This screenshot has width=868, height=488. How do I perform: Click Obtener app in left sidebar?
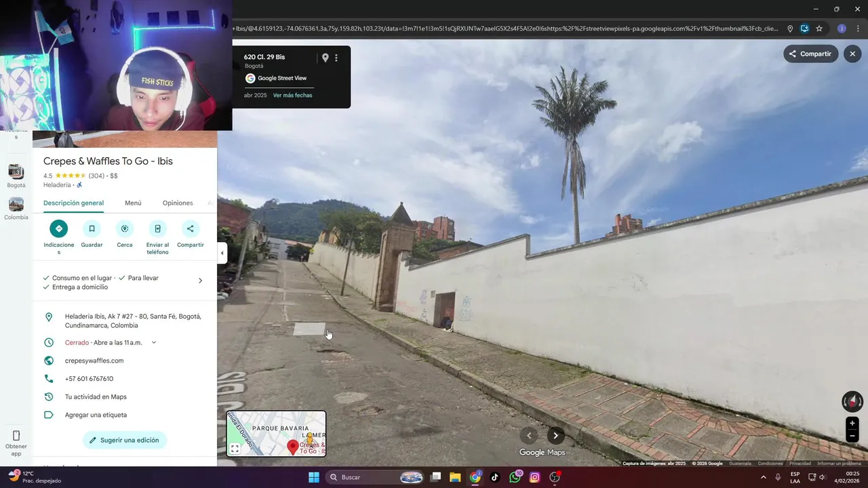16,441
